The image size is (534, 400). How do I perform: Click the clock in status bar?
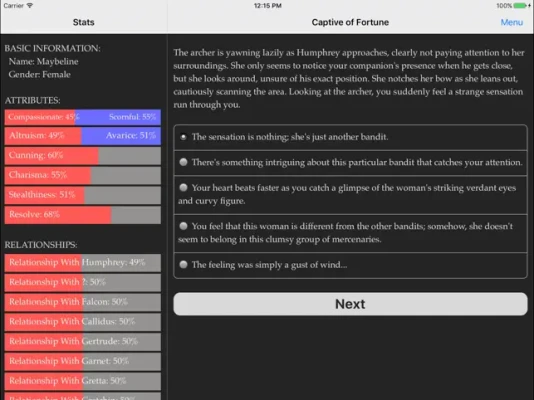click(268, 5)
